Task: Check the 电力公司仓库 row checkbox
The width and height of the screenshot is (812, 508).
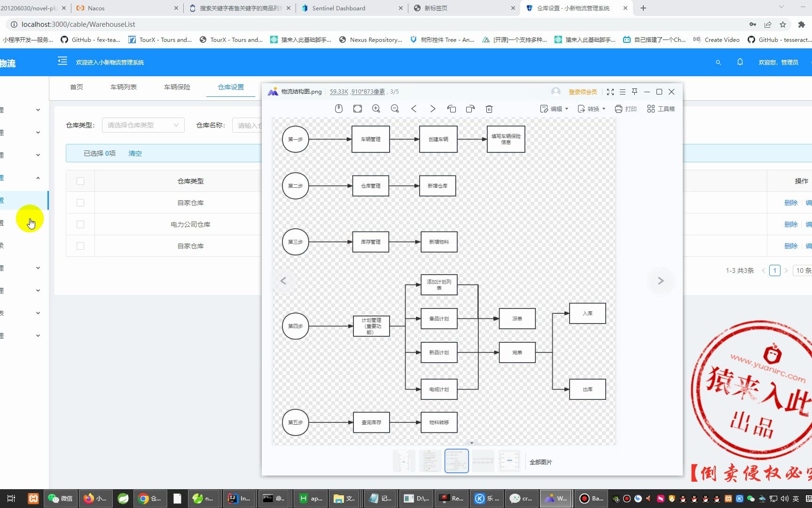Action: (80, 224)
